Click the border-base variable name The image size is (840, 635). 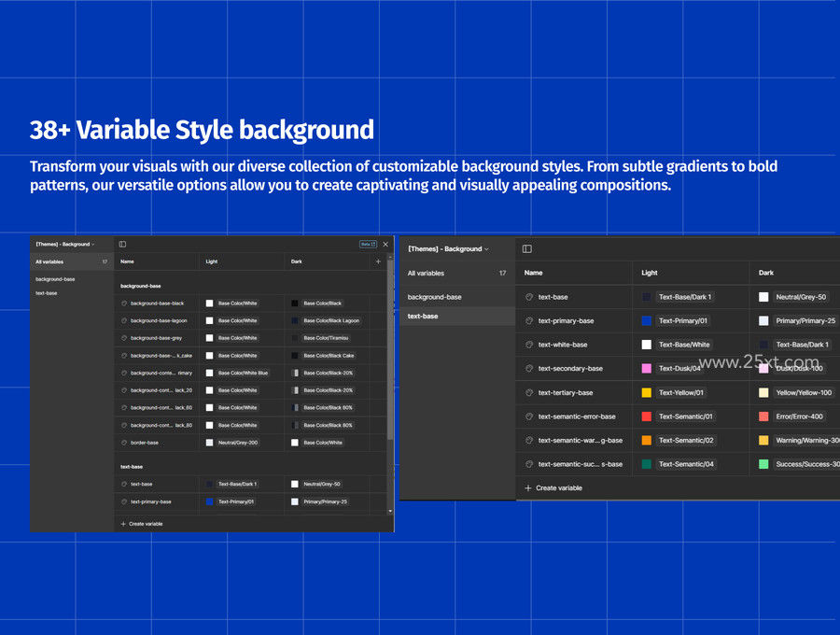click(144, 443)
